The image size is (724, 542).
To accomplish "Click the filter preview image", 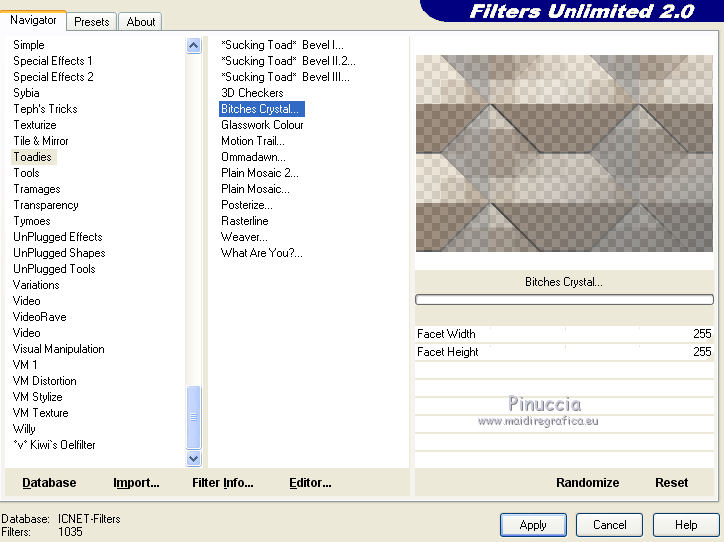I will coord(564,153).
